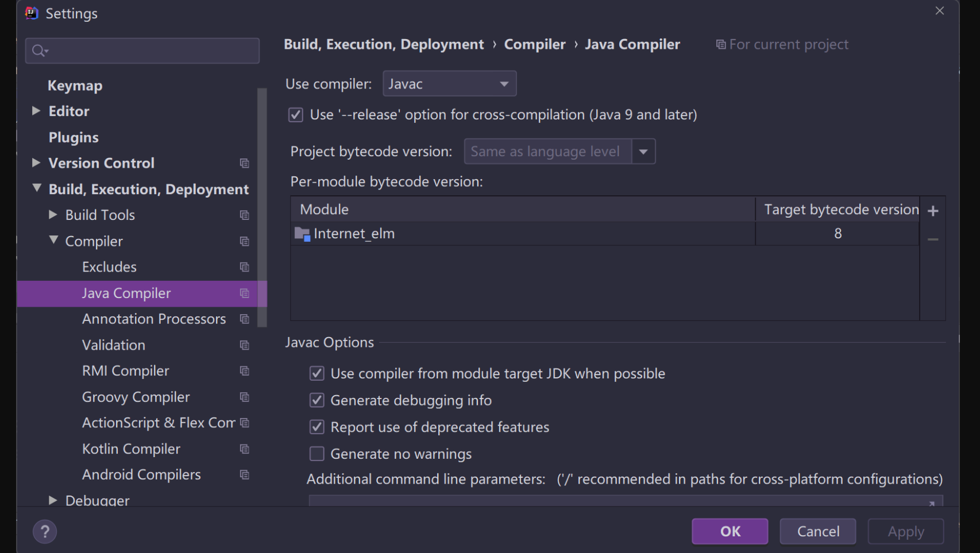Screen dimensions: 980x553
Task: Expand the Version Control section
Action: tap(36, 163)
